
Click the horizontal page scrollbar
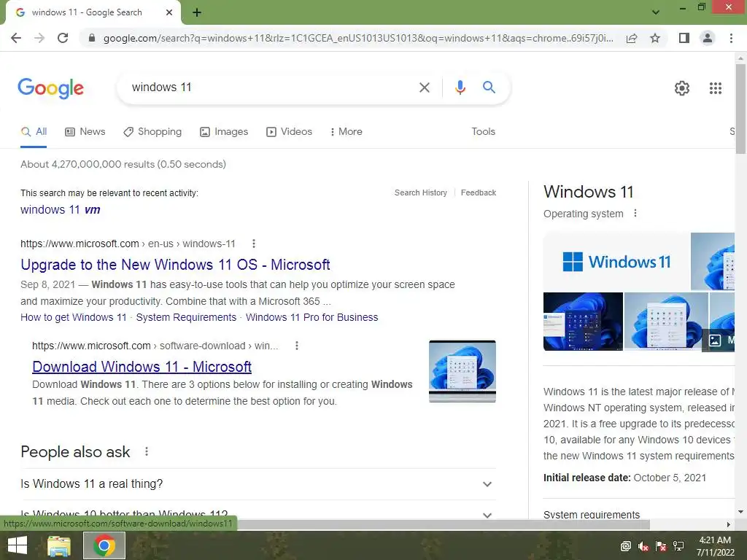(443, 524)
